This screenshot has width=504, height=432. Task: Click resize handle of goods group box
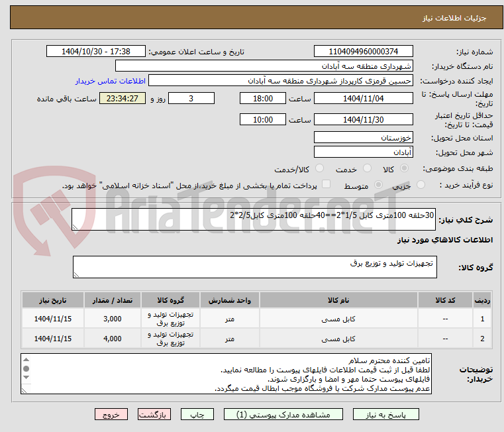click(76, 274)
